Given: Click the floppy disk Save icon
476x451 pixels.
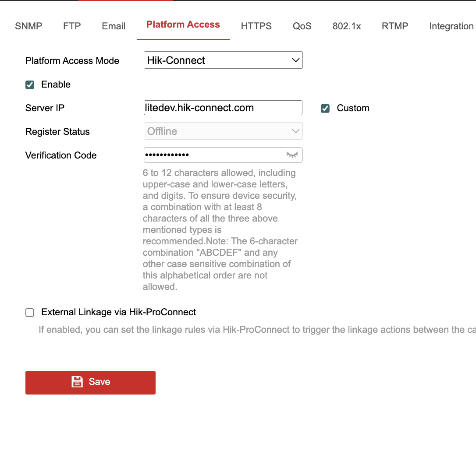Looking at the screenshot, I should pos(77,382).
